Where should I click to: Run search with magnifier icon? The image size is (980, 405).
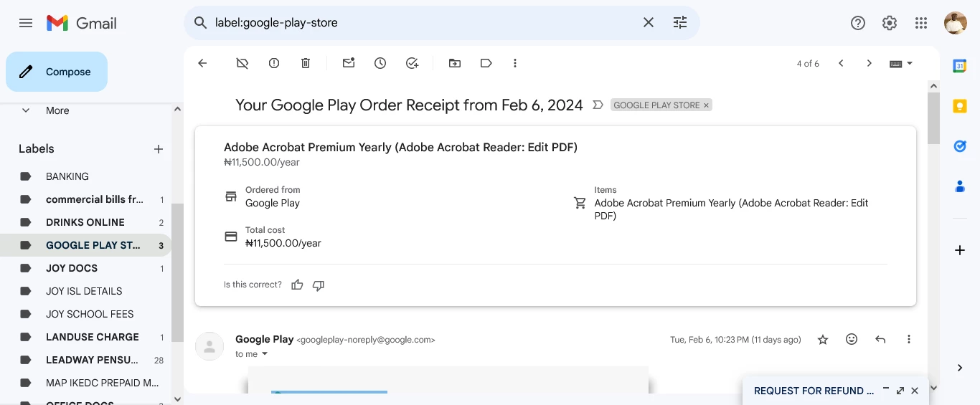201,23
